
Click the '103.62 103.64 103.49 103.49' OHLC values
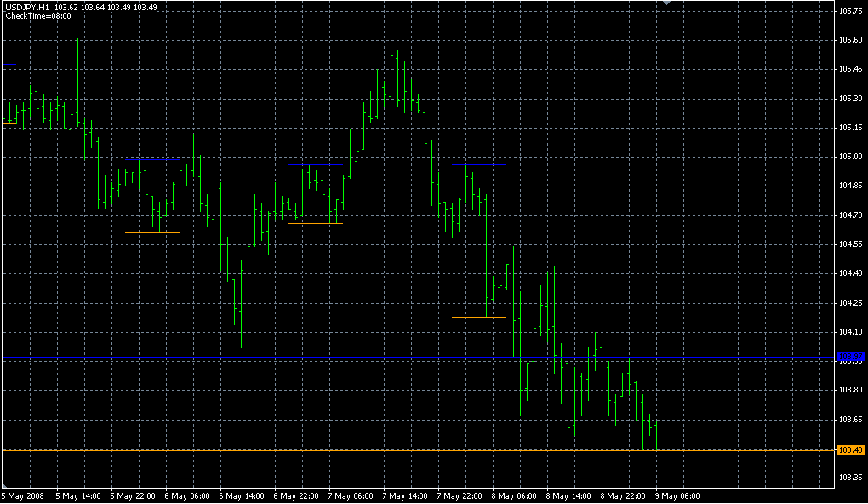point(106,7)
